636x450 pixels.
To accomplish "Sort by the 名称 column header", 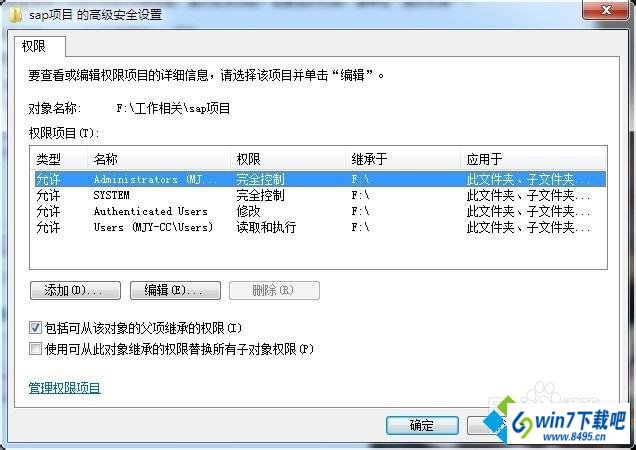I will click(159, 159).
